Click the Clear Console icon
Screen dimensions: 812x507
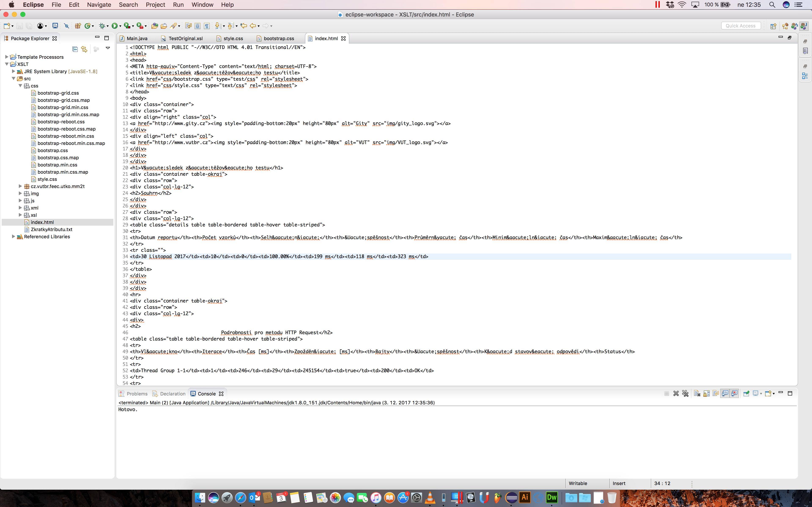tap(697, 393)
